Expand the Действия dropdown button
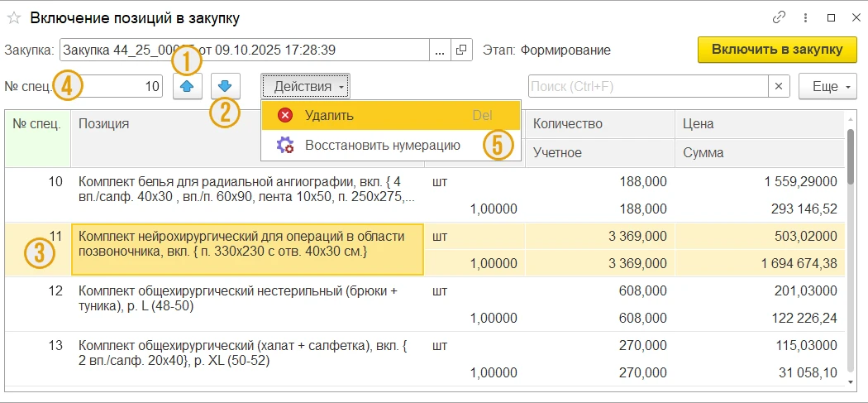 pos(306,87)
